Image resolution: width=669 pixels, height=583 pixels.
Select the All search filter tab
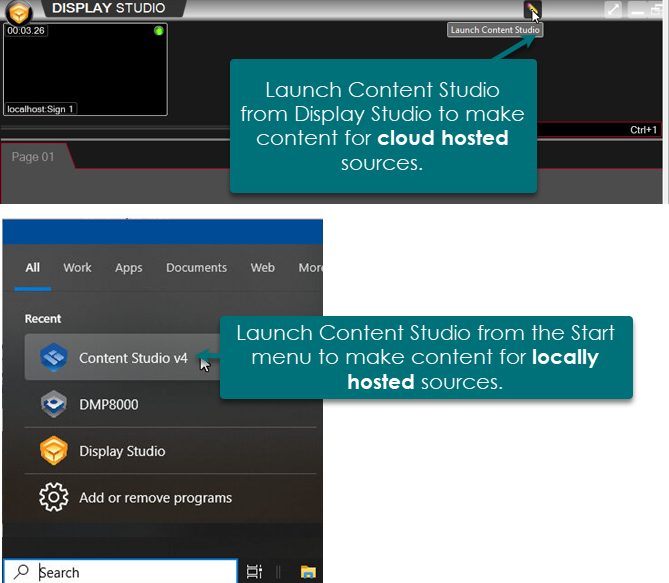(33, 268)
